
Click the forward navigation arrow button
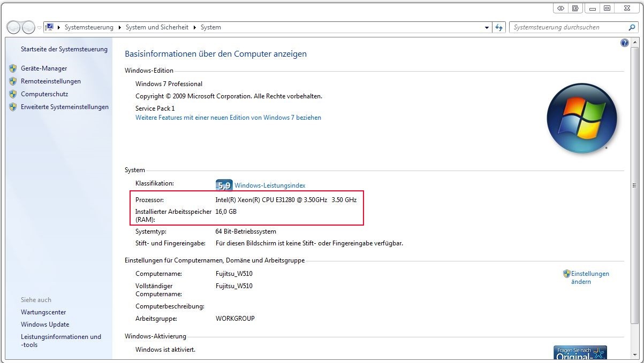28,27
